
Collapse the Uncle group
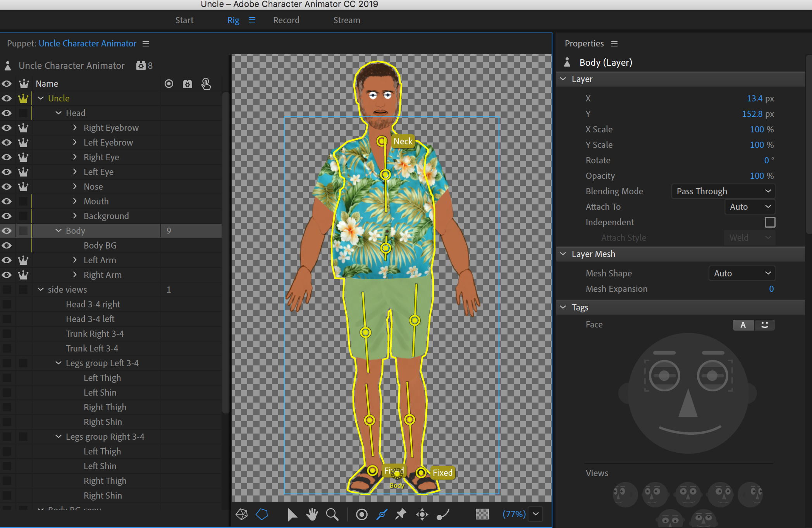pos(41,98)
